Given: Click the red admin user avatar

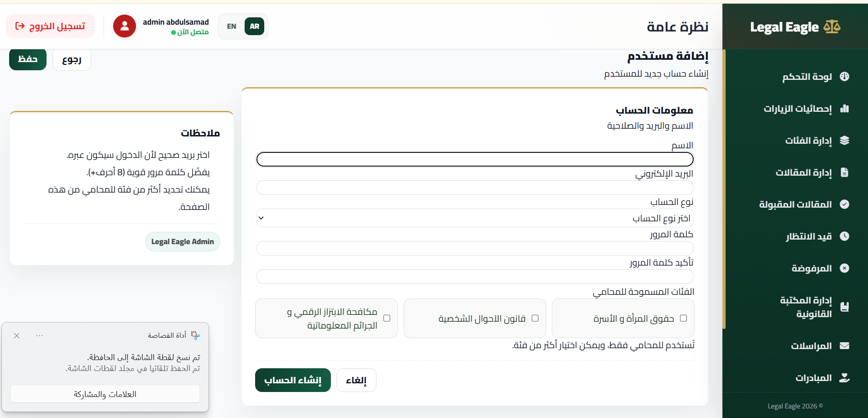Looking at the screenshot, I should [x=125, y=26].
